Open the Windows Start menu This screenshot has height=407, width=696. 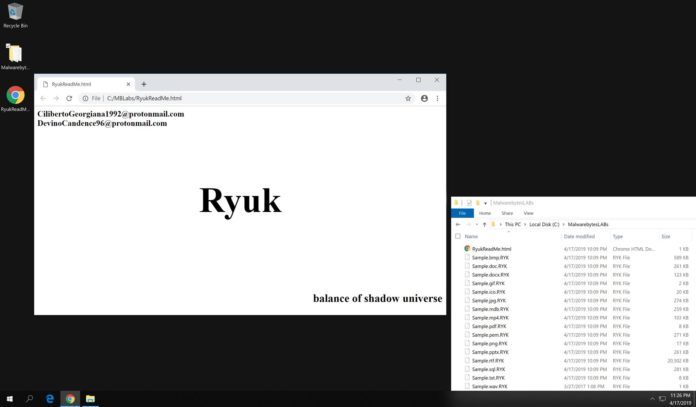coord(9,399)
